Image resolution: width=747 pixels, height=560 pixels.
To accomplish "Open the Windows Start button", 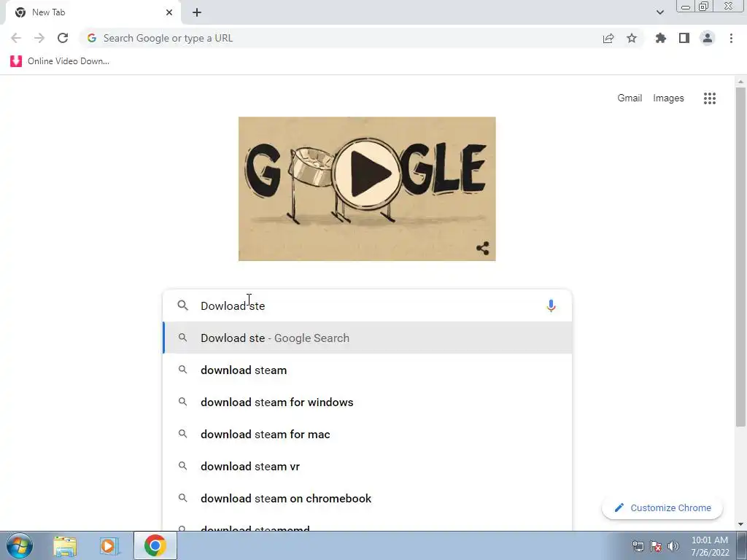I will (x=20, y=545).
